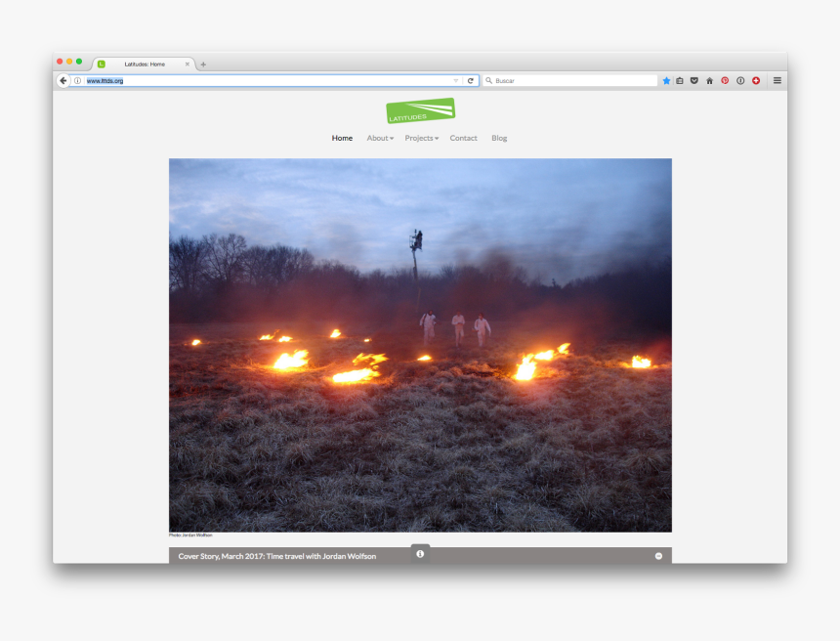
Task: Click the red plus extension icon
Action: (x=756, y=80)
